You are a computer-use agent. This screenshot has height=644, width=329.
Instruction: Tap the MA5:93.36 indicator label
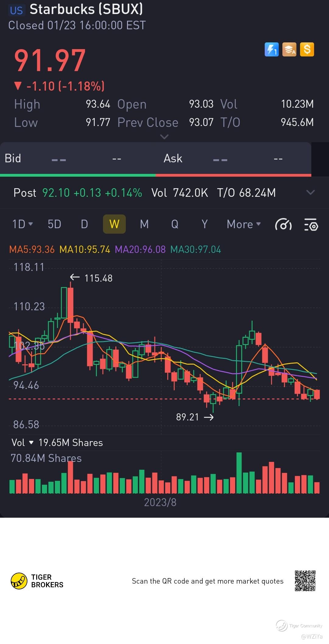(x=32, y=250)
